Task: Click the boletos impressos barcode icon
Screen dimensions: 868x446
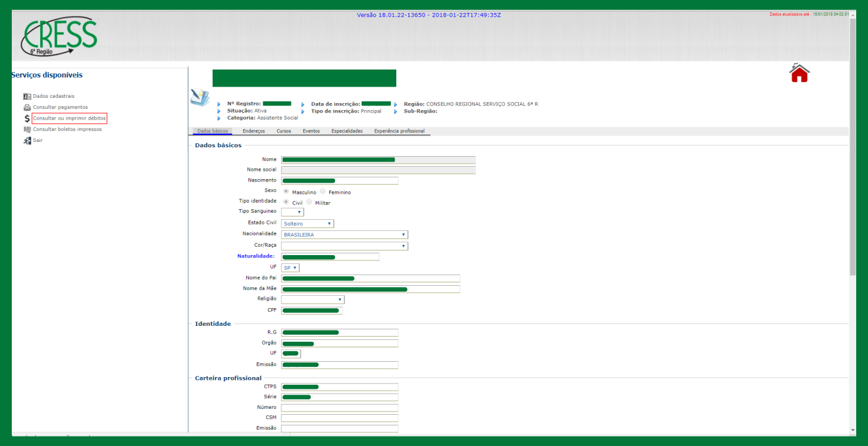Action: [27, 130]
